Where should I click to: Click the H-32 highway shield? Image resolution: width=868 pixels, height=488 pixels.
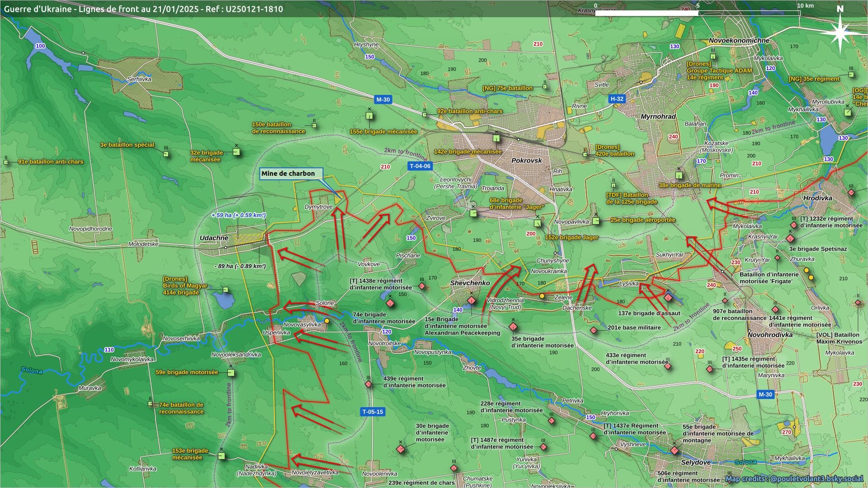pos(617,99)
